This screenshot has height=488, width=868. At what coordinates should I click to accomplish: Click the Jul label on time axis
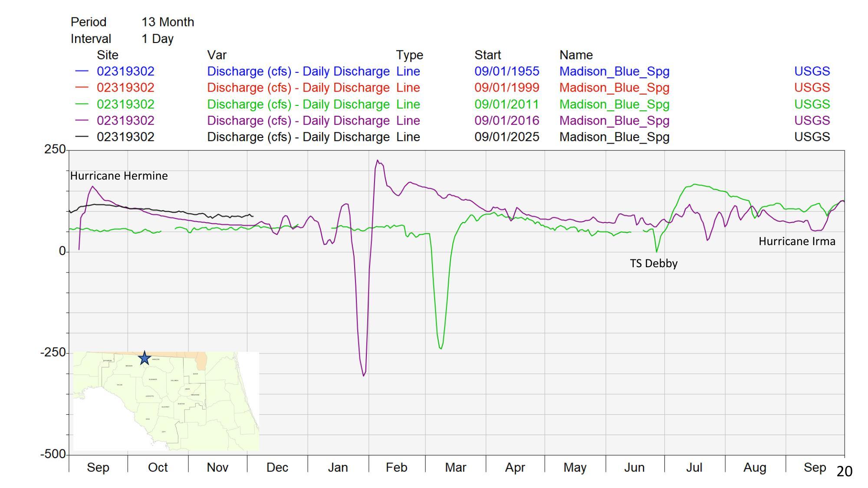pyautogui.click(x=694, y=468)
